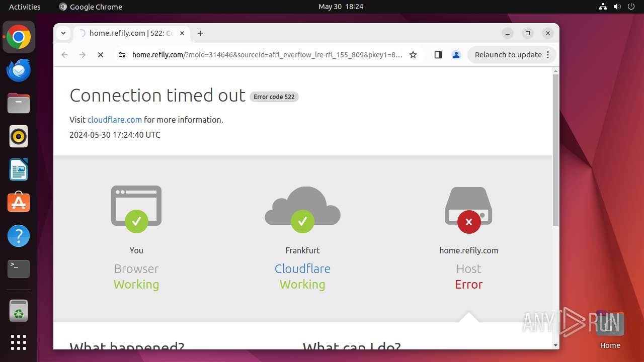Bookmark this tab with the star
The height and width of the screenshot is (362, 644).
click(x=413, y=55)
